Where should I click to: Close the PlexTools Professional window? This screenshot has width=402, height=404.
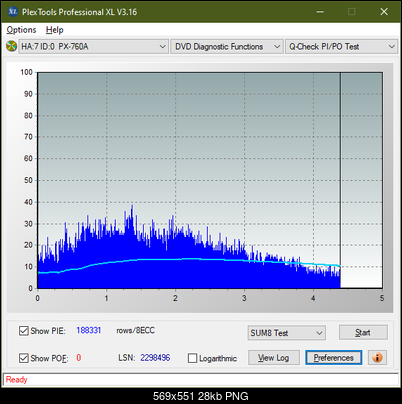click(384, 12)
